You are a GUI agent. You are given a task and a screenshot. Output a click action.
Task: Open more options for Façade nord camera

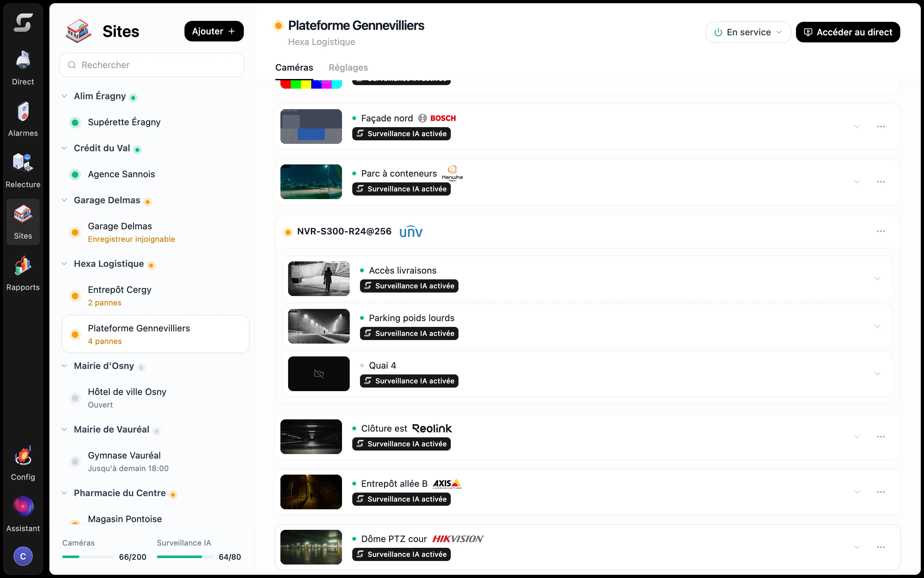(x=881, y=127)
